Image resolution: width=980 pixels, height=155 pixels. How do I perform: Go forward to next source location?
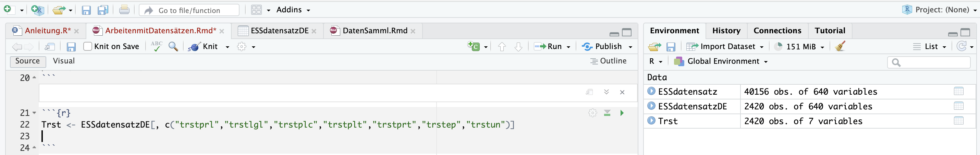[29, 47]
